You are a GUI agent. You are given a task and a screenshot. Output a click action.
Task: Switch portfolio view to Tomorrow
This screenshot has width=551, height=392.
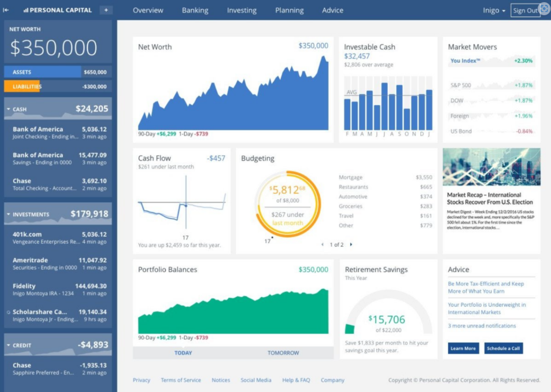[x=283, y=353]
